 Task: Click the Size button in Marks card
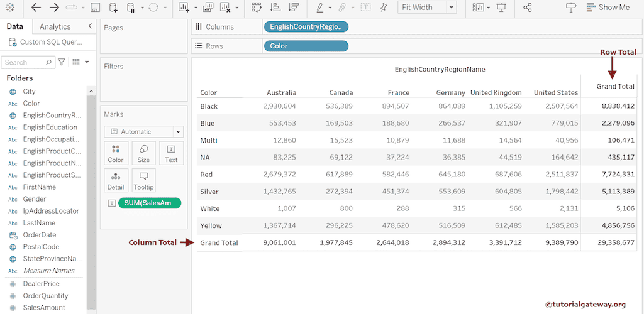(x=143, y=153)
